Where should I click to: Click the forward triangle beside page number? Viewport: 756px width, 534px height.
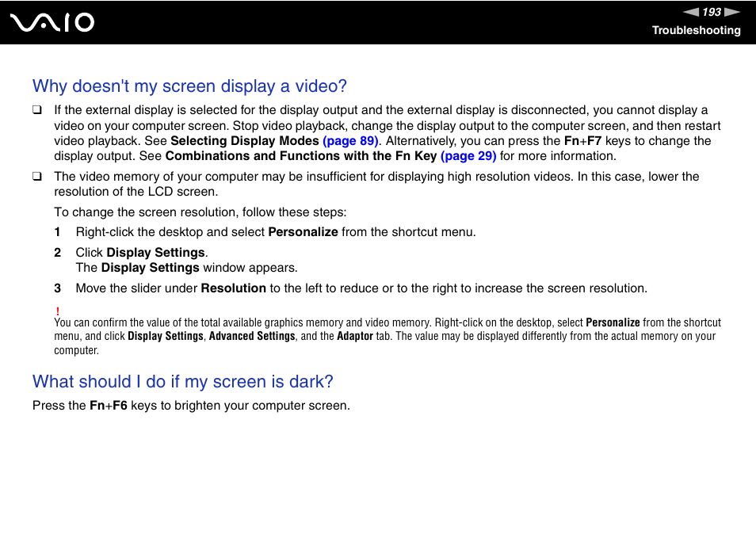click(x=733, y=12)
